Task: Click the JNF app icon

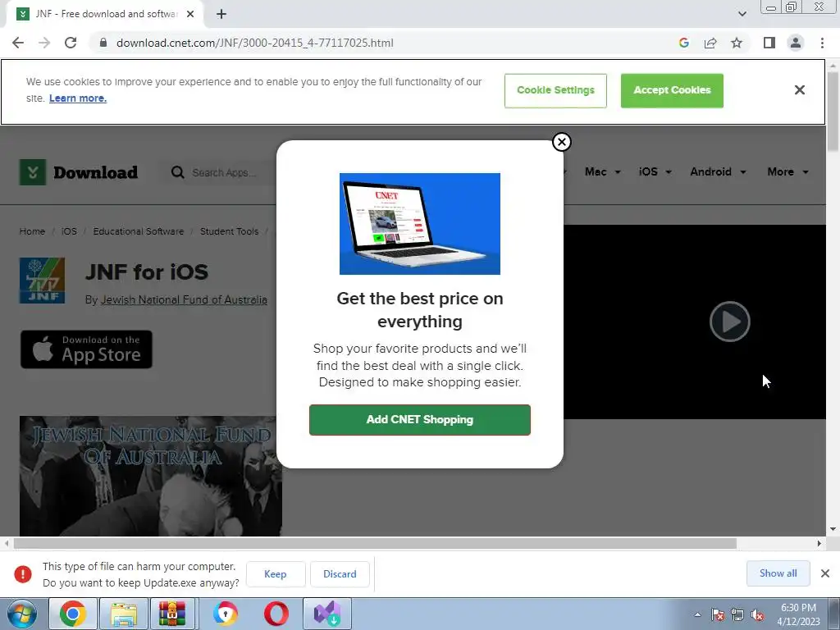Action: 43,281
